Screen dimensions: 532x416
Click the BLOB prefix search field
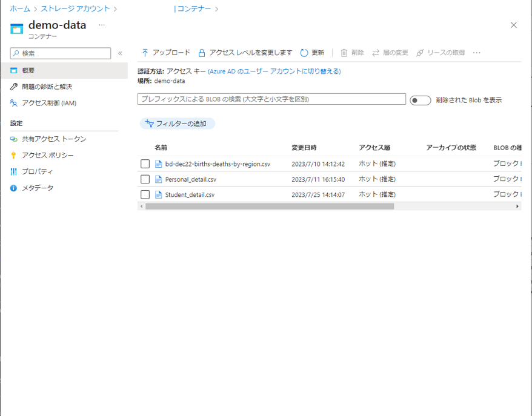click(x=271, y=99)
